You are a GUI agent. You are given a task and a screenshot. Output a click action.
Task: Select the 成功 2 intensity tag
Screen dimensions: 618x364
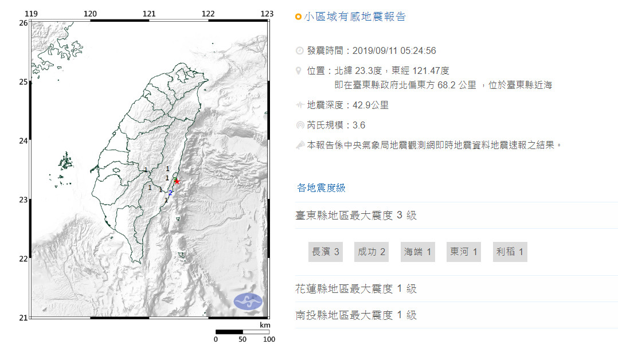pyautogui.click(x=371, y=252)
